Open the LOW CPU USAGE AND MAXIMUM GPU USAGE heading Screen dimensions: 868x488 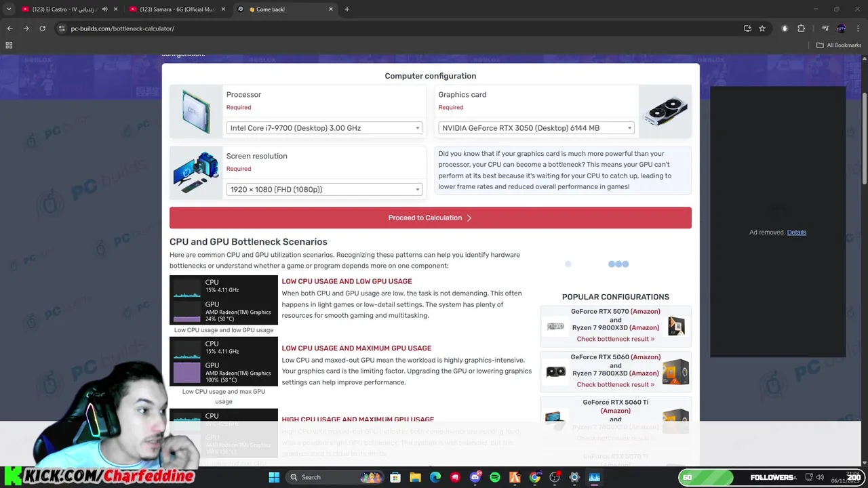(x=356, y=348)
